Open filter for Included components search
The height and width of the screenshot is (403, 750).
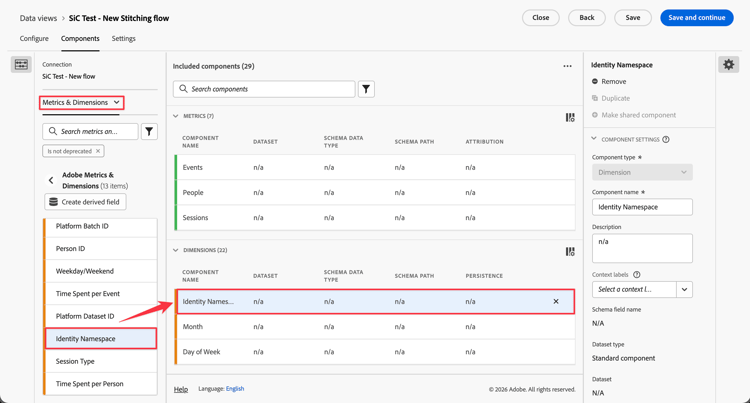366,89
